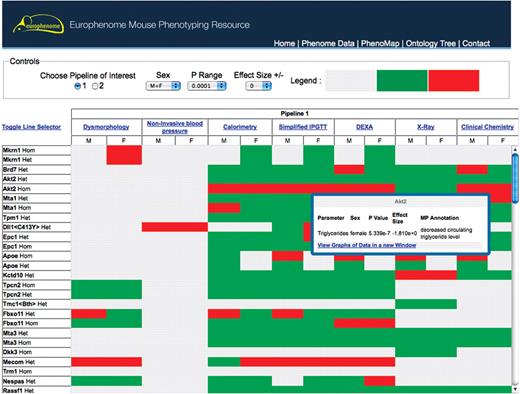Viewport: 520px width, 394px height.
Task: Click red Mta1 Hom Calorimetry male cell
Action: 224,208
